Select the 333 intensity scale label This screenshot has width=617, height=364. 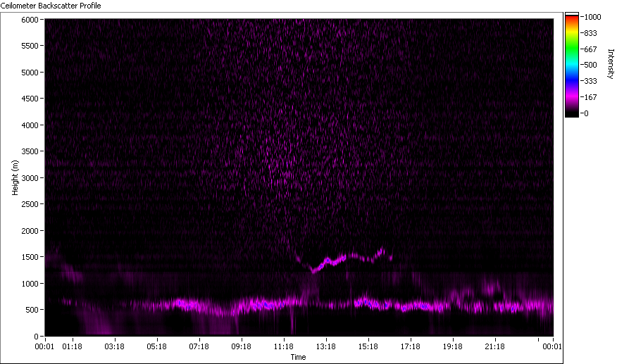(591, 81)
